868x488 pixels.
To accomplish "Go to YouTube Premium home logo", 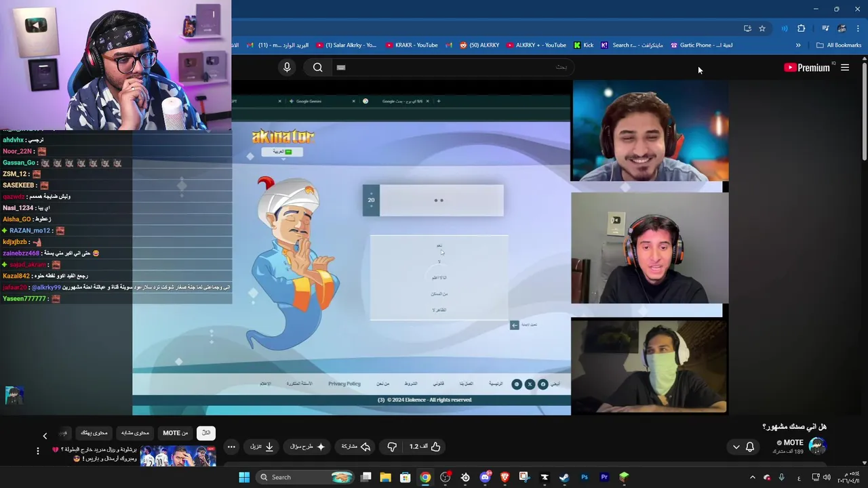I will pyautogui.click(x=807, y=67).
